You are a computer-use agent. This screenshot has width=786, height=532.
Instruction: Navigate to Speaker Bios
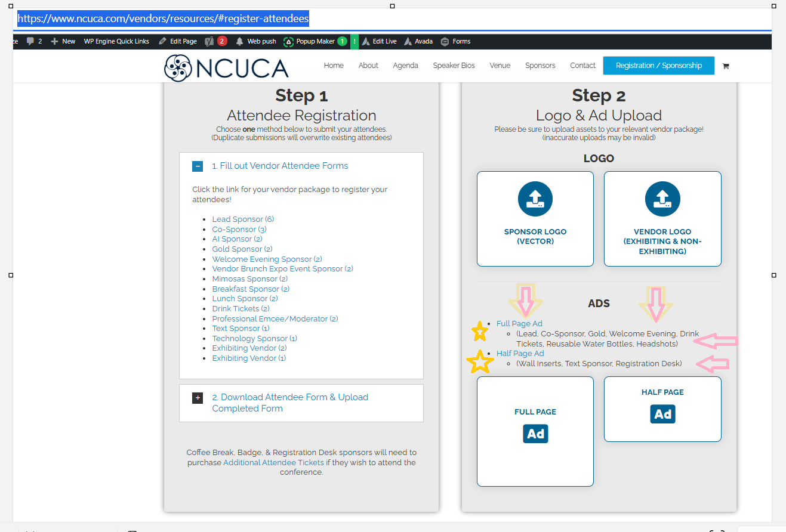click(454, 66)
